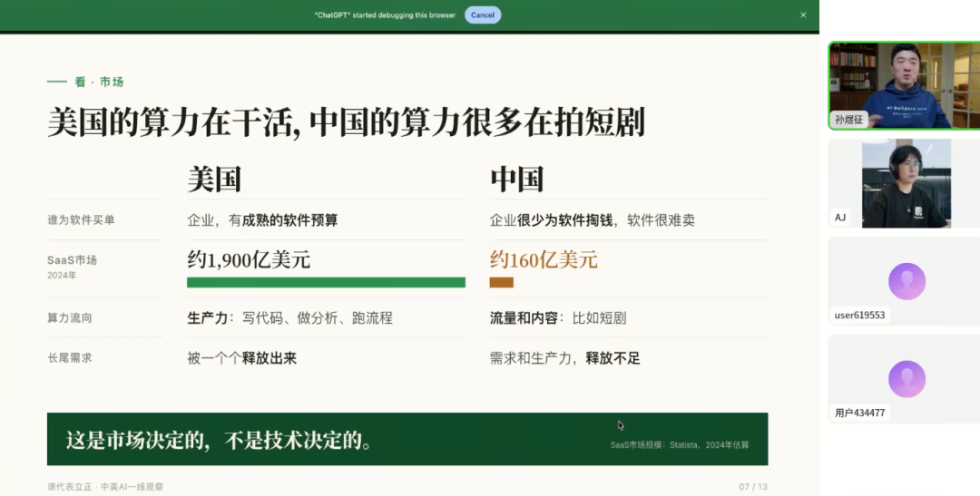The width and height of the screenshot is (980, 496).
Task: Click the text 流量和内容：比如短剧
Action: point(557,318)
